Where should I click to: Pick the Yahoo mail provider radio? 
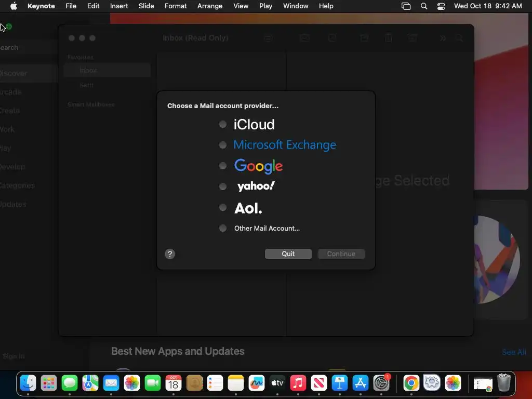pyautogui.click(x=222, y=187)
